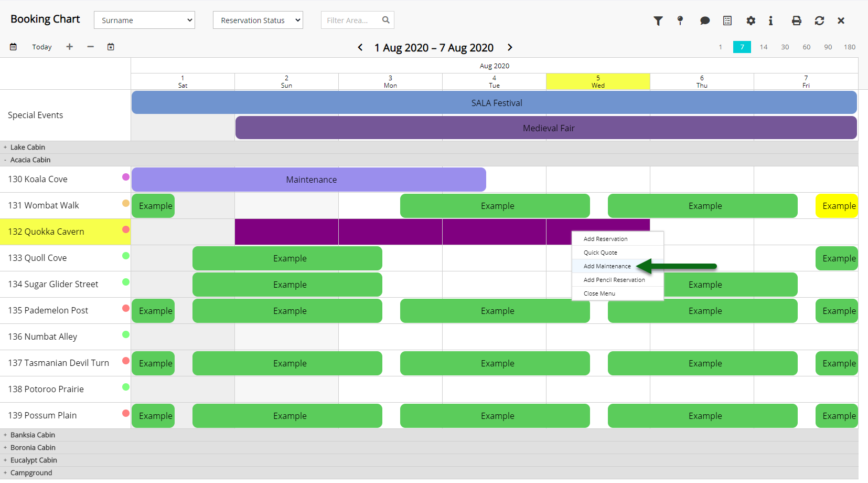Image resolution: width=868 pixels, height=483 pixels.
Task: Expand the Campground category
Action: 5,473
